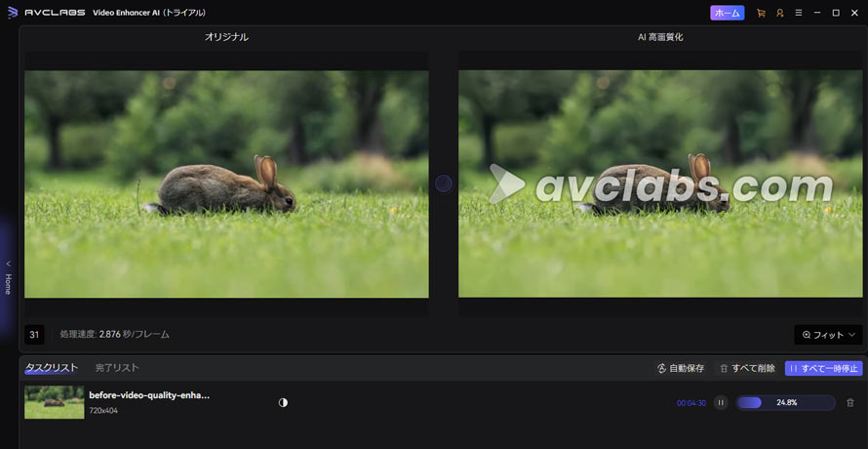Click the ホーム button

pos(727,13)
